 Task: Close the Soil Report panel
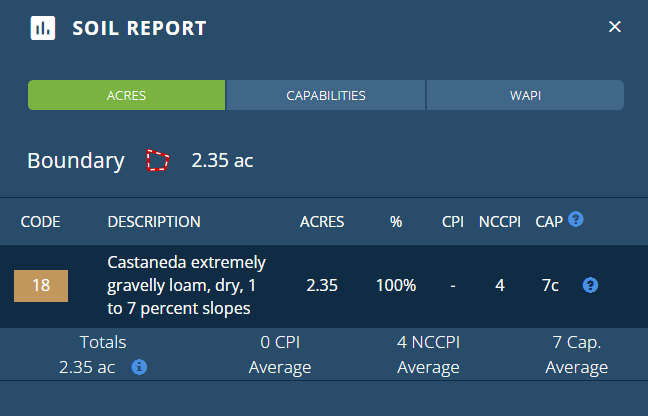pos(615,27)
